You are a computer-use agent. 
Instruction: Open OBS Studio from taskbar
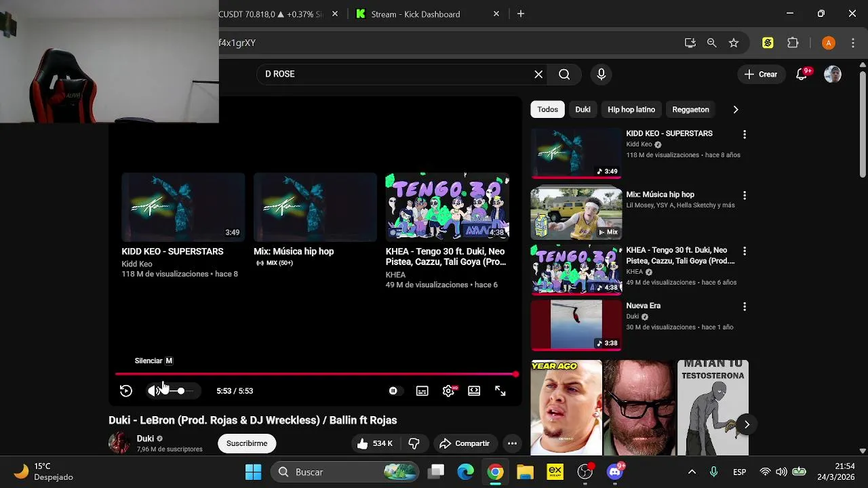[x=585, y=472]
